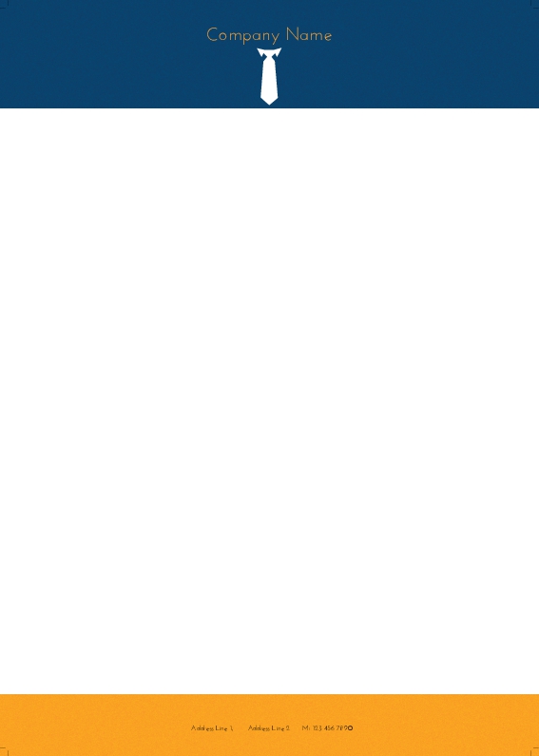This screenshot has width=539, height=756.
Task: Click the Address Line 2 text
Action: [x=268, y=728]
